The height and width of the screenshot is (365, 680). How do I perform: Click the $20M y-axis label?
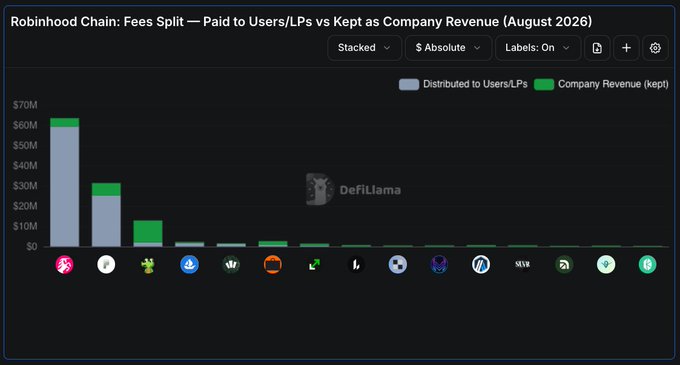pos(25,206)
